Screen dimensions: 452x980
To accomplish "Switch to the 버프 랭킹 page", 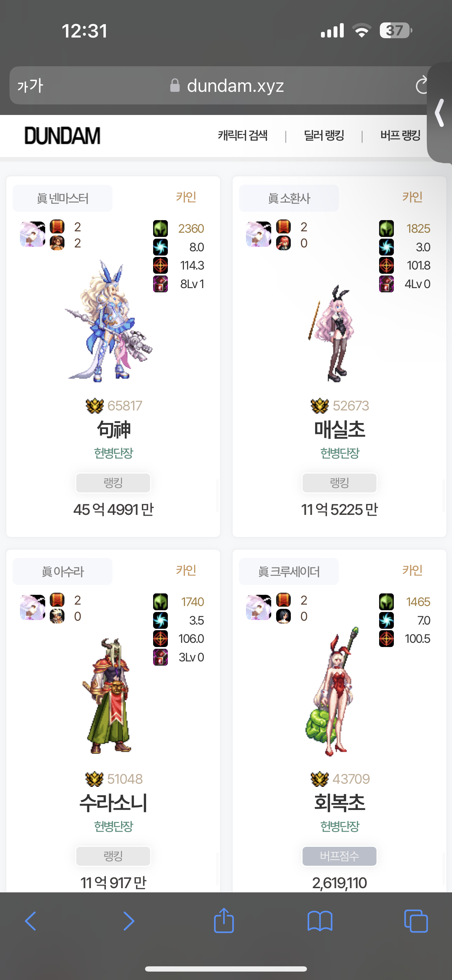I will pos(400,135).
